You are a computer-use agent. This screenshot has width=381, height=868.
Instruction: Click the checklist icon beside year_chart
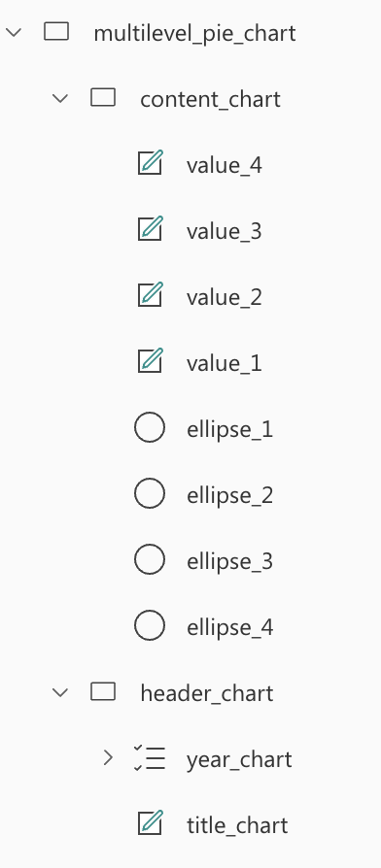click(150, 758)
